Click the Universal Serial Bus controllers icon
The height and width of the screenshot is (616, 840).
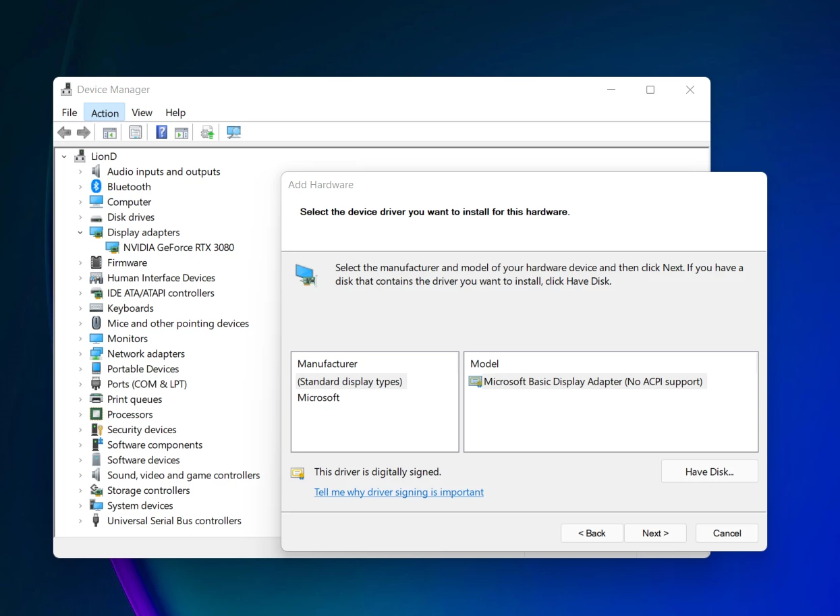pyautogui.click(x=96, y=521)
